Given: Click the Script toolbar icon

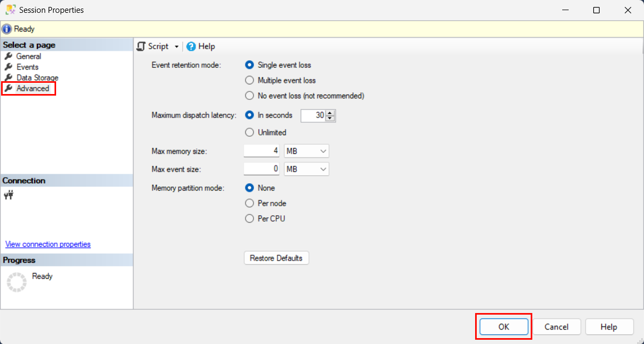Looking at the screenshot, I should (141, 46).
